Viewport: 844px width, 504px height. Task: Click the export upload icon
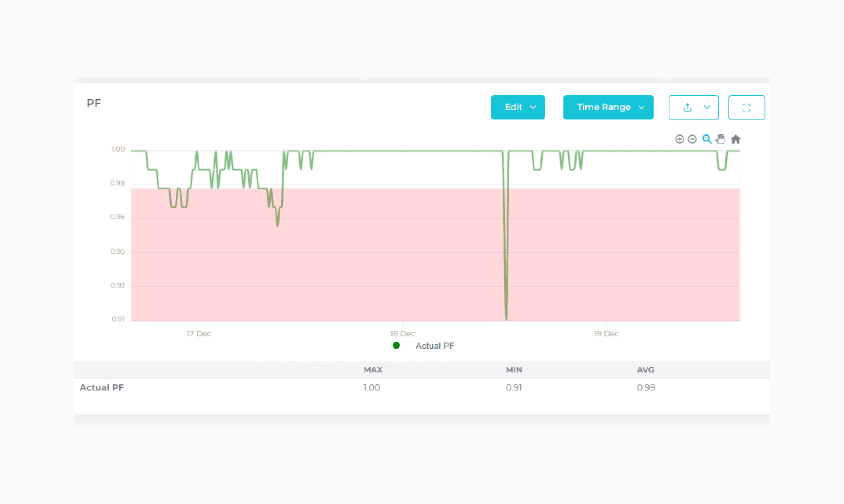(x=687, y=107)
